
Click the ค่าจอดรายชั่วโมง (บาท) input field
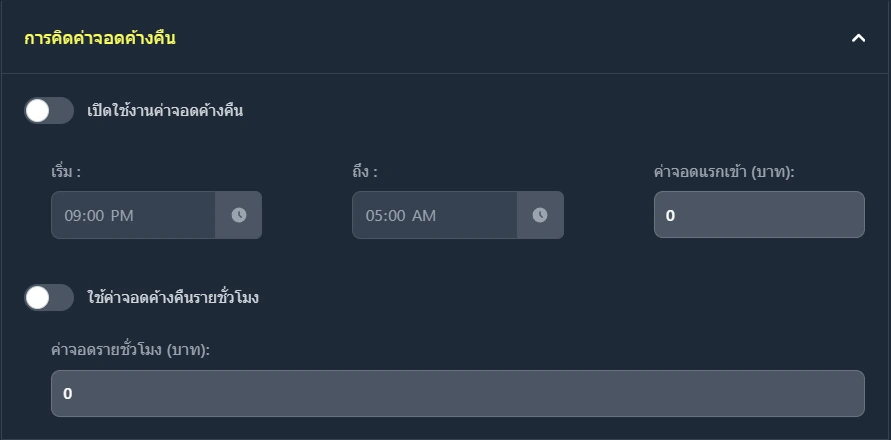(x=457, y=393)
